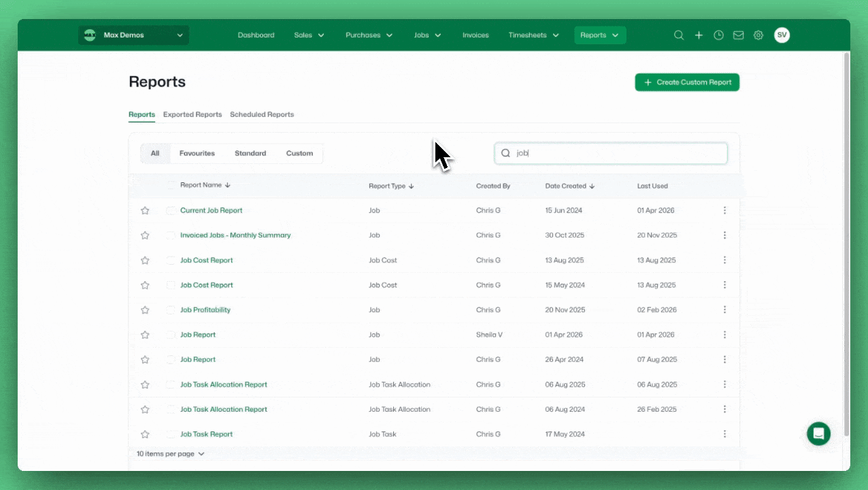Open the mail envelope icon in header

738,35
